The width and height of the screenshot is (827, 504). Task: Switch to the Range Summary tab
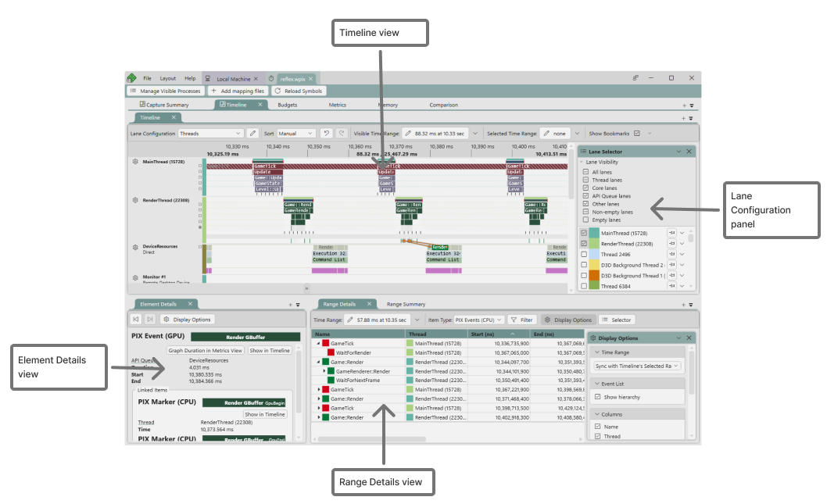pos(406,304)
